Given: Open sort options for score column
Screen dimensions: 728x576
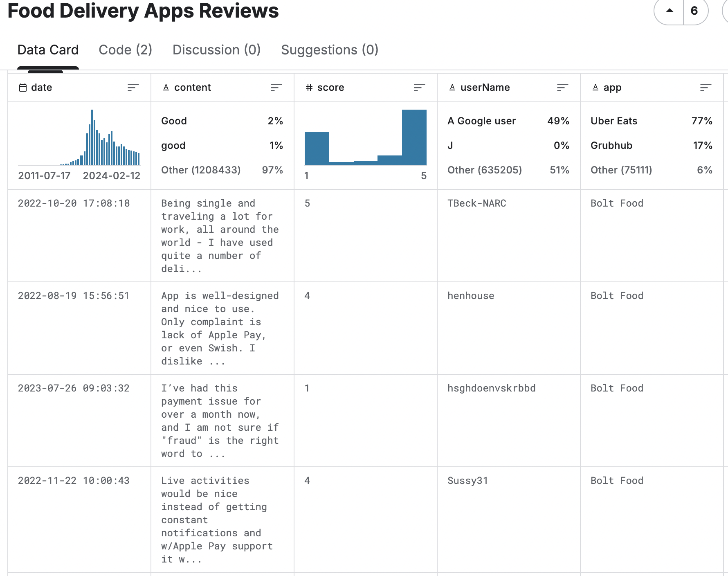Looking at the screenshot, I should [x=419, y=88].
